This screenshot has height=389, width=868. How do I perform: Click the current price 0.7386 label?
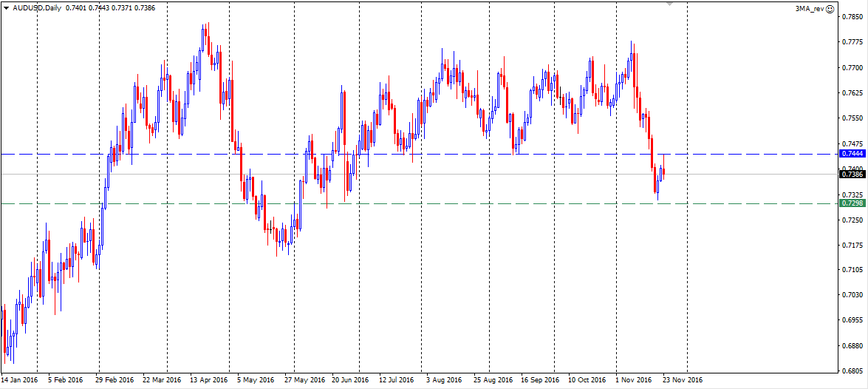(x=852, y=174)
